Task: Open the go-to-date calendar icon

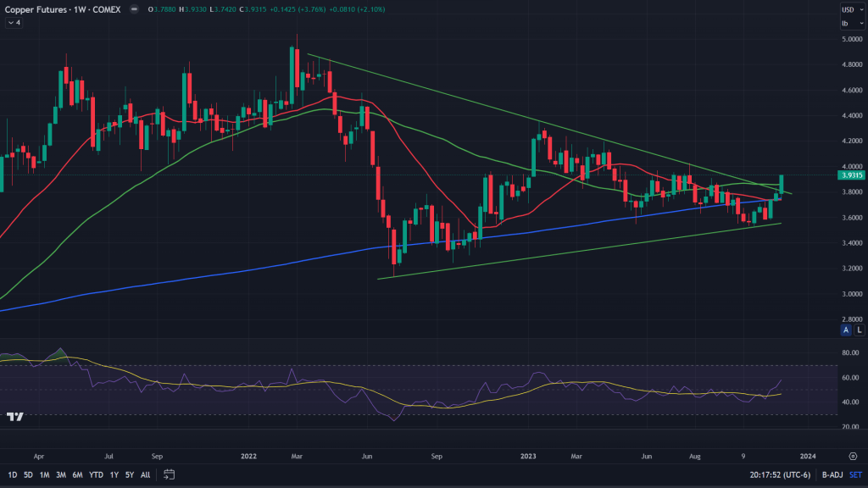Action: [x=169, y=474]
